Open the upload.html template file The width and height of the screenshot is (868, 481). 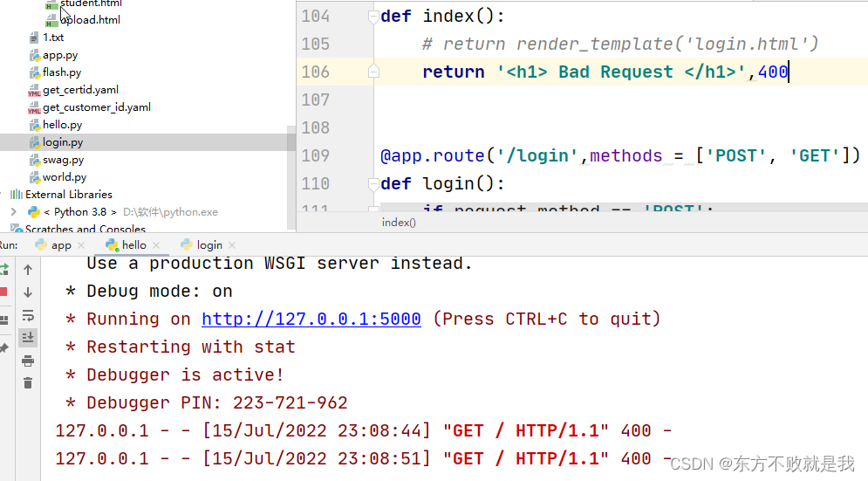click(x=91, y=20)
